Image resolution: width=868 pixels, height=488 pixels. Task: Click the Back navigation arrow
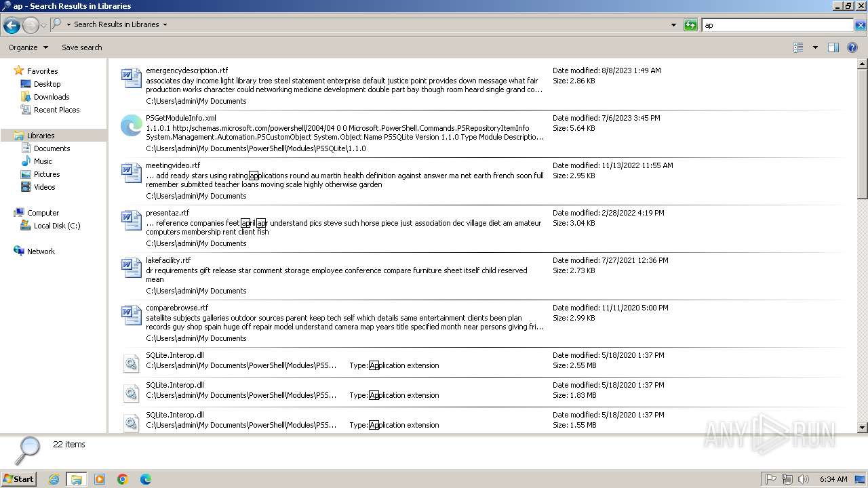pos(12,26)
